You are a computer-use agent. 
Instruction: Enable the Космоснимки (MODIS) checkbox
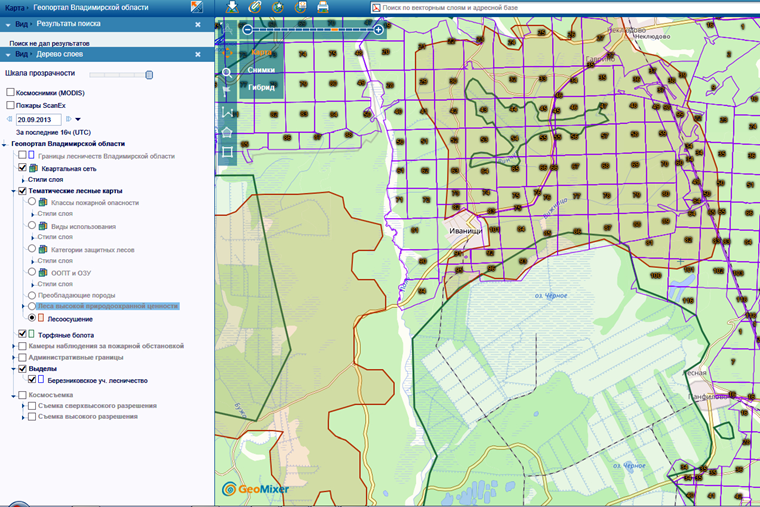coord(10,92)
